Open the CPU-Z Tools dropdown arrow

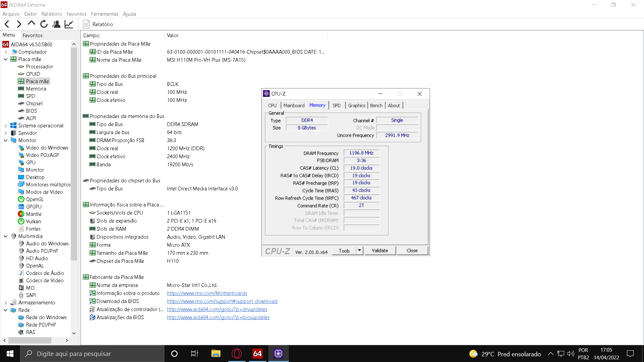pyautogui.click(x=360, y=250)
